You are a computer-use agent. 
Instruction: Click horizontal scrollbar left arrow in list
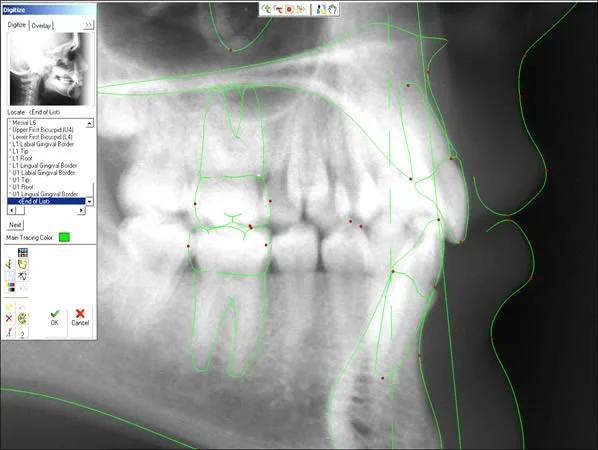click(x=11, y=210)
